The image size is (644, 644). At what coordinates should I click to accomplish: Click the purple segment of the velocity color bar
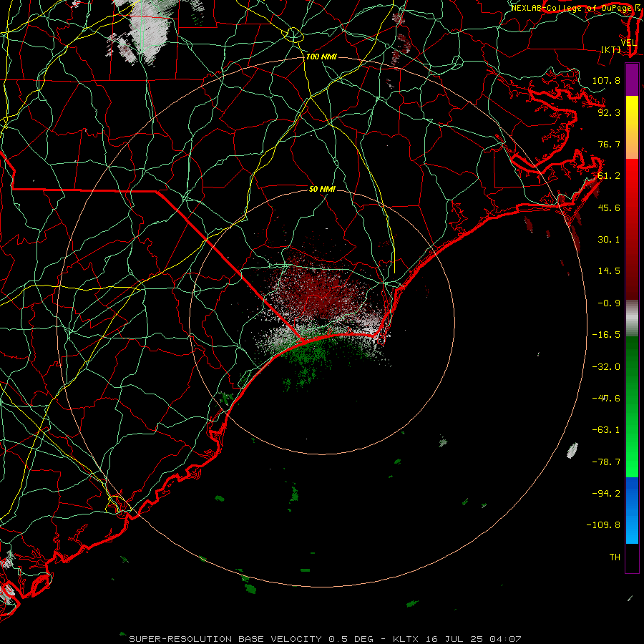click(632, 80)
